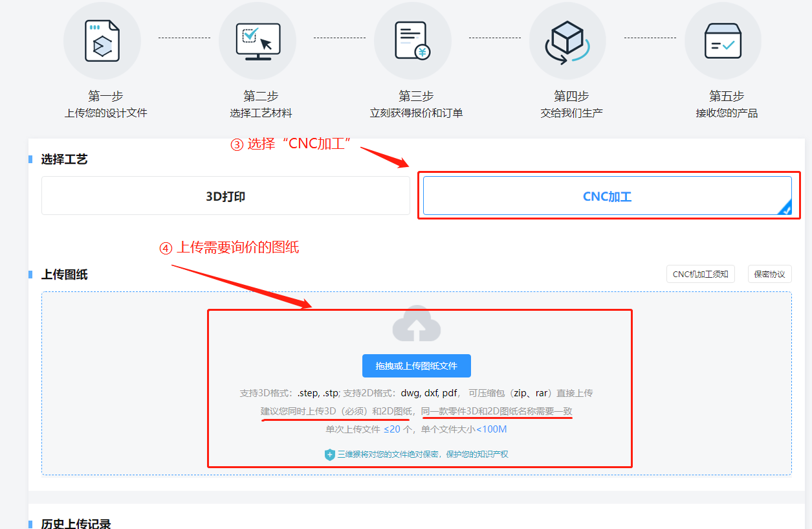Click the step two monitor selection icon
Viewport: 812px width, 529px height.
pos(258,41)
